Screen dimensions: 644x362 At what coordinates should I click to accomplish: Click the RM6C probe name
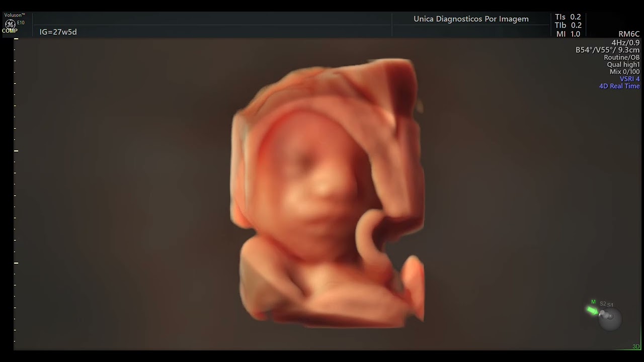pyautogui.click(x=629, y=34)
